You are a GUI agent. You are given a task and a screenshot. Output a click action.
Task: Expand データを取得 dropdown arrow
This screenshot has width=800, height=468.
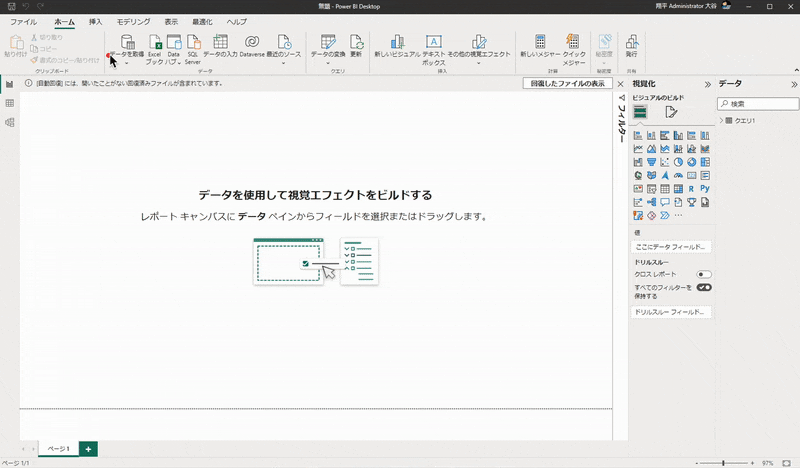tap(127, 64)
